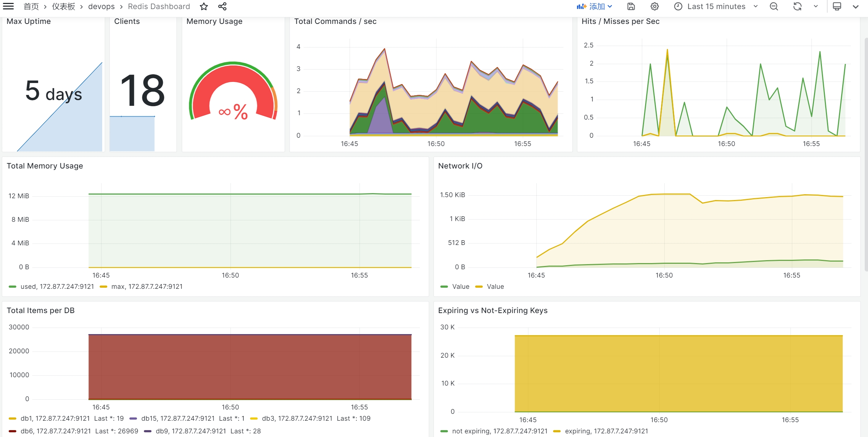Open the Memory Usage panel title

pos(215,21)
